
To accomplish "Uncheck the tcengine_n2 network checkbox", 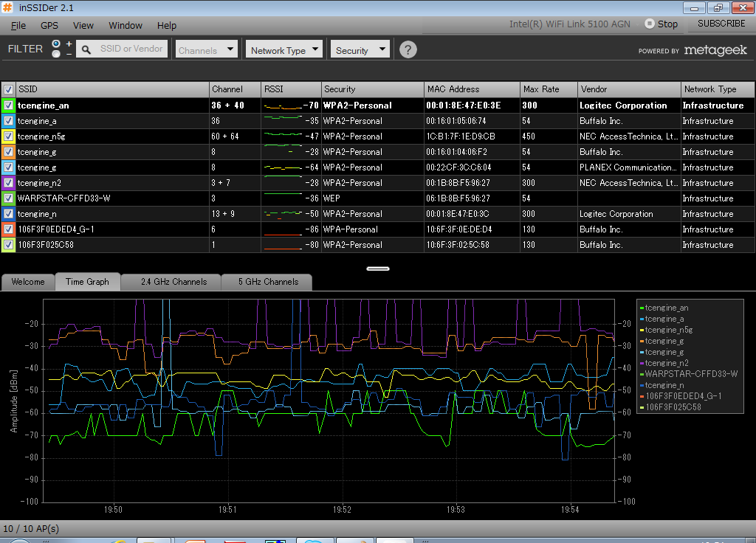I will (8, 183).
